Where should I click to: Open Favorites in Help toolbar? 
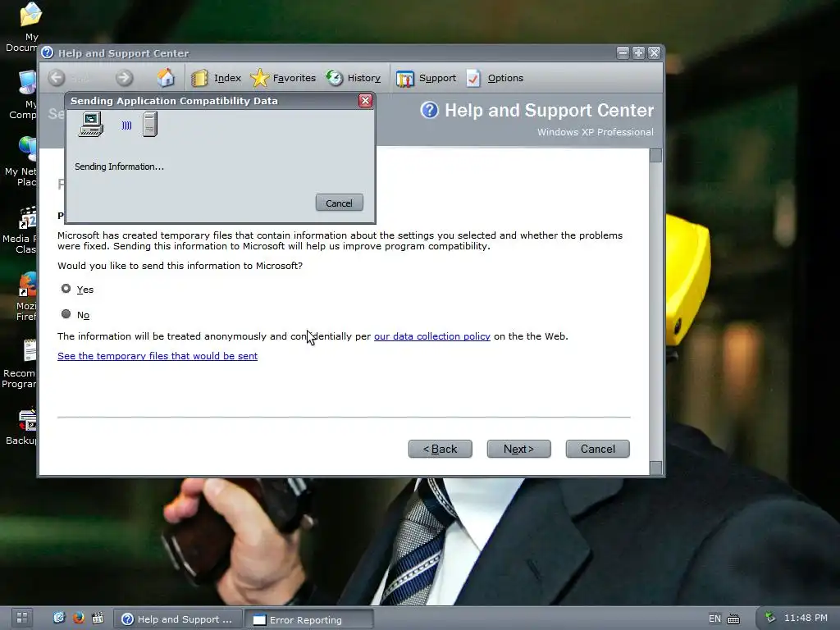click(x=283, y=78)
